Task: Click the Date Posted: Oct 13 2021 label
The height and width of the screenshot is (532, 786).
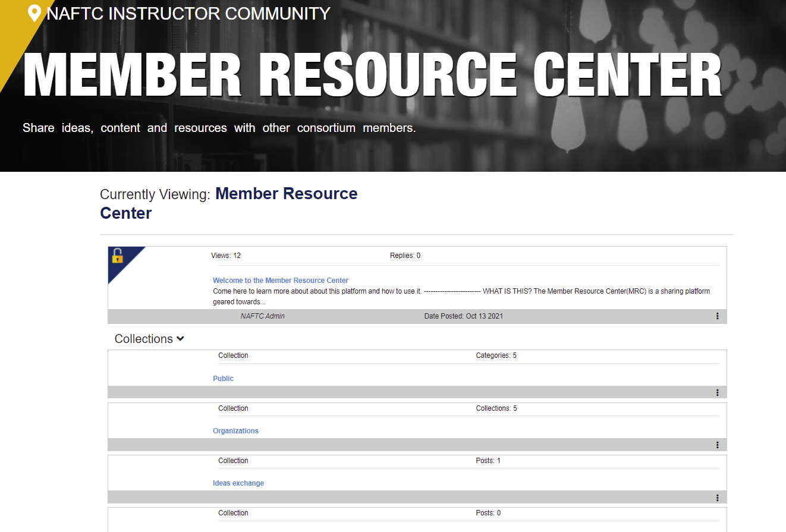Action: pyautogui.click(x=463, y=316)
